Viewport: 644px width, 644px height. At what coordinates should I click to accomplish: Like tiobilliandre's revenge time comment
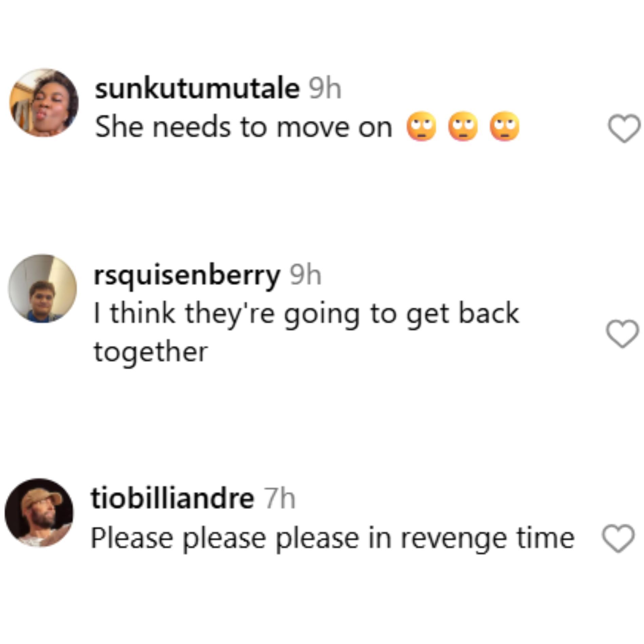[618, 539]
